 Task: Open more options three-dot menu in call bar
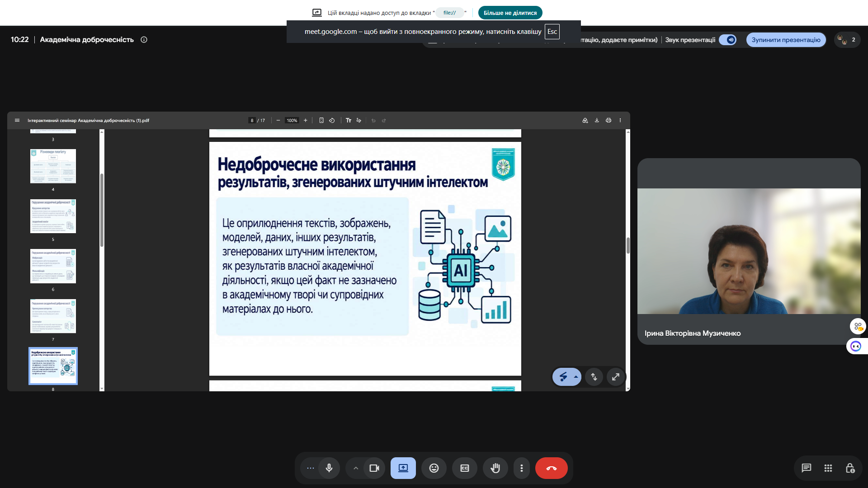[x=522, y=468]
